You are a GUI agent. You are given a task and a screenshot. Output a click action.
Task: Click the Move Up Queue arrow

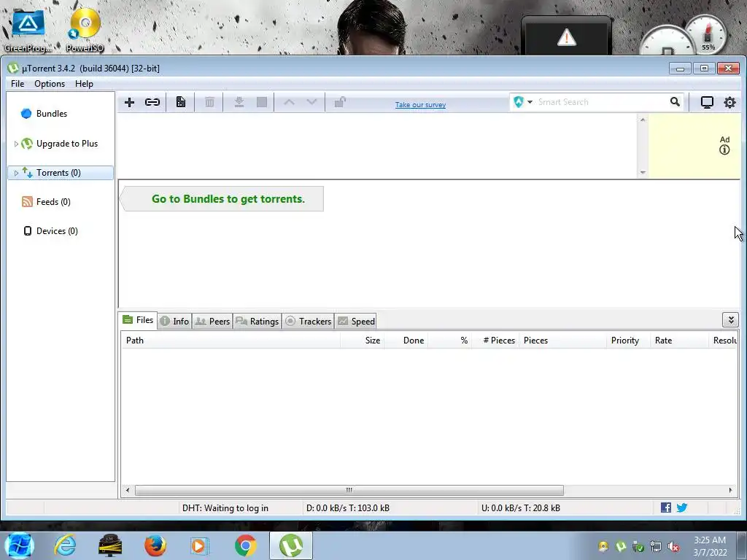point(289,102)
